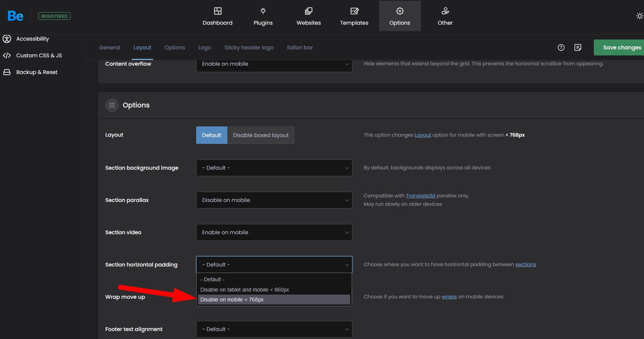This screenshot has height=339, width=644.
Task: Follow the sections link
Action: (526, 265)
